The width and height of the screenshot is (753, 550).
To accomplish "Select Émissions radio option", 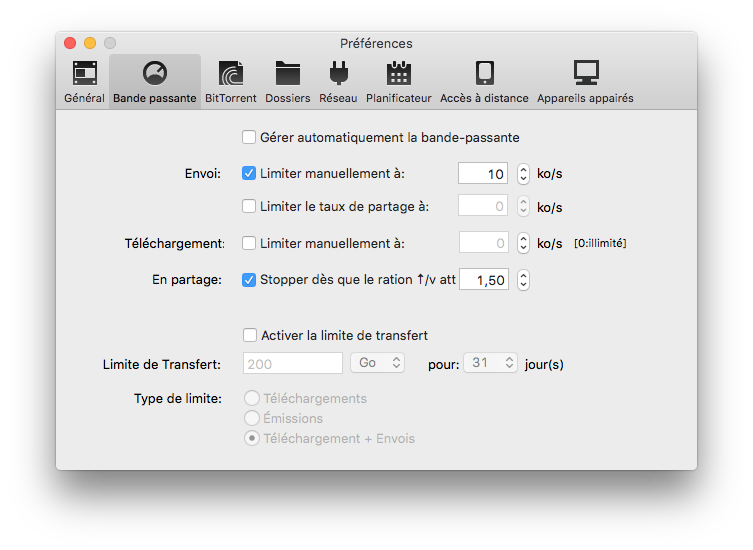I will (252, 418).
